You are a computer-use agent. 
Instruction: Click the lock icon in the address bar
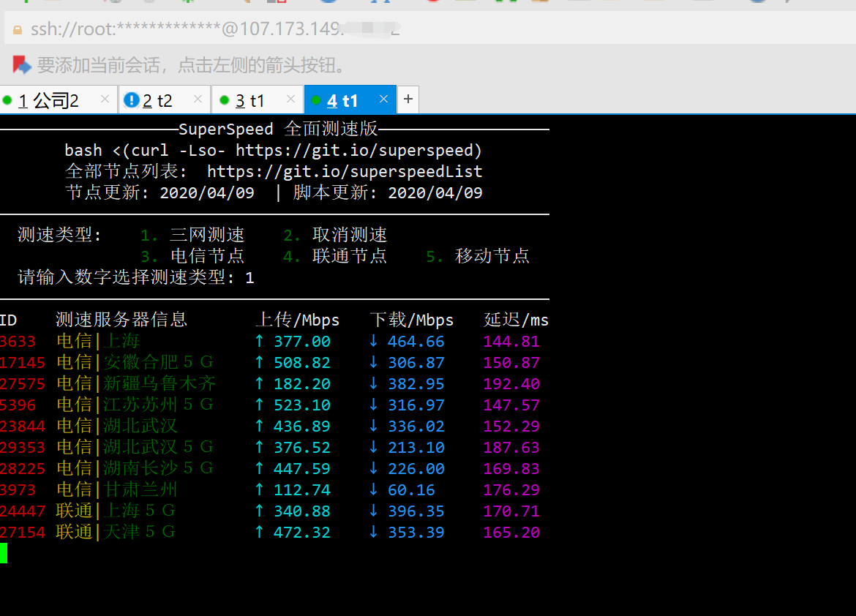[x=18, y=31]
